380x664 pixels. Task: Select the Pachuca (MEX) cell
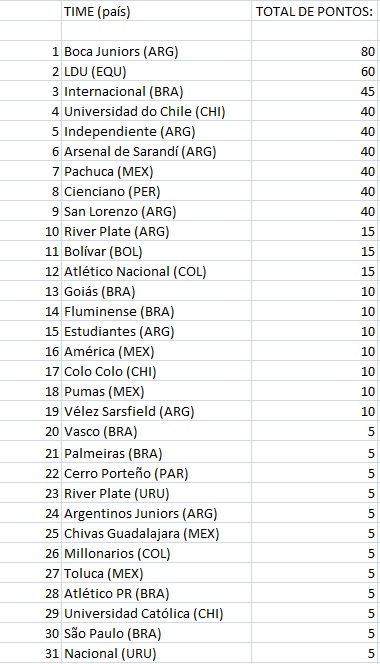156,171
